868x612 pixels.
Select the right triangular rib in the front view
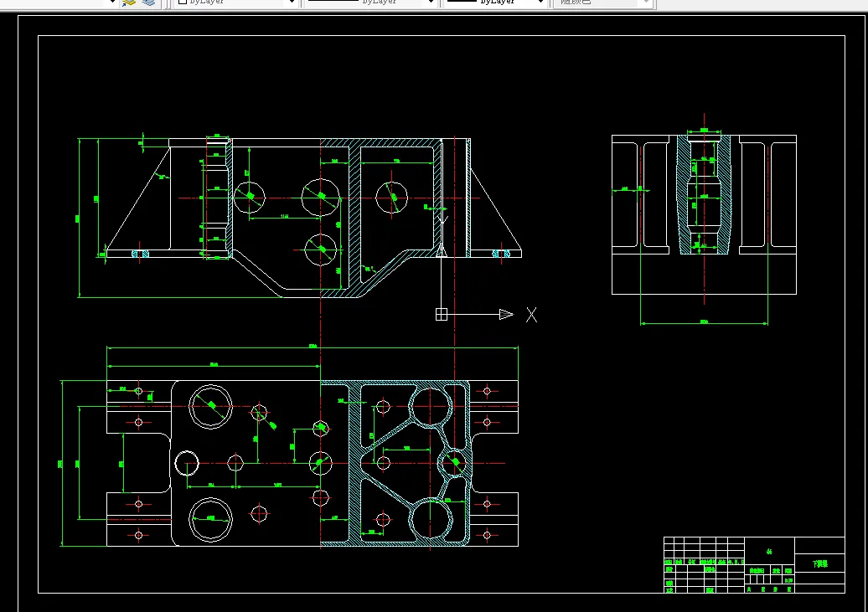tap(495, 210)
